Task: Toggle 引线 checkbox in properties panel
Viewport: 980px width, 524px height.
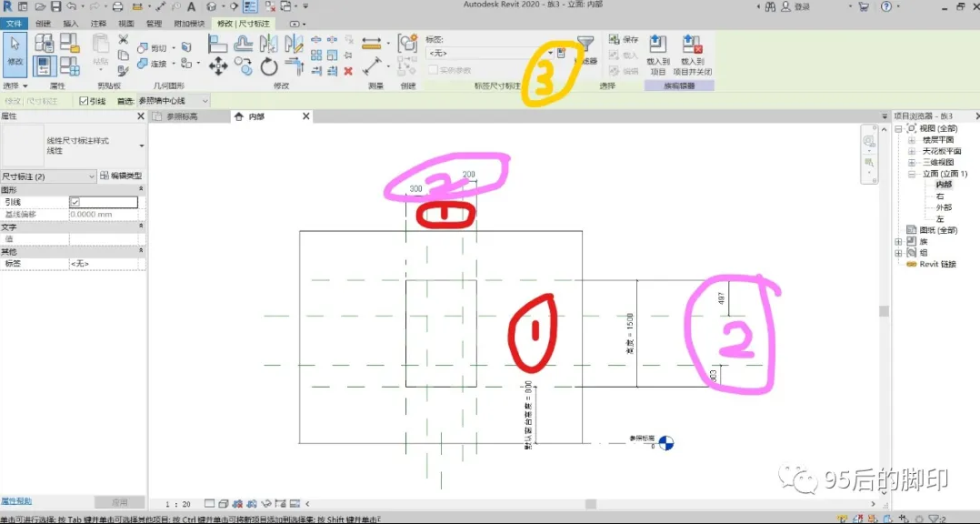Action: (75, 202)
